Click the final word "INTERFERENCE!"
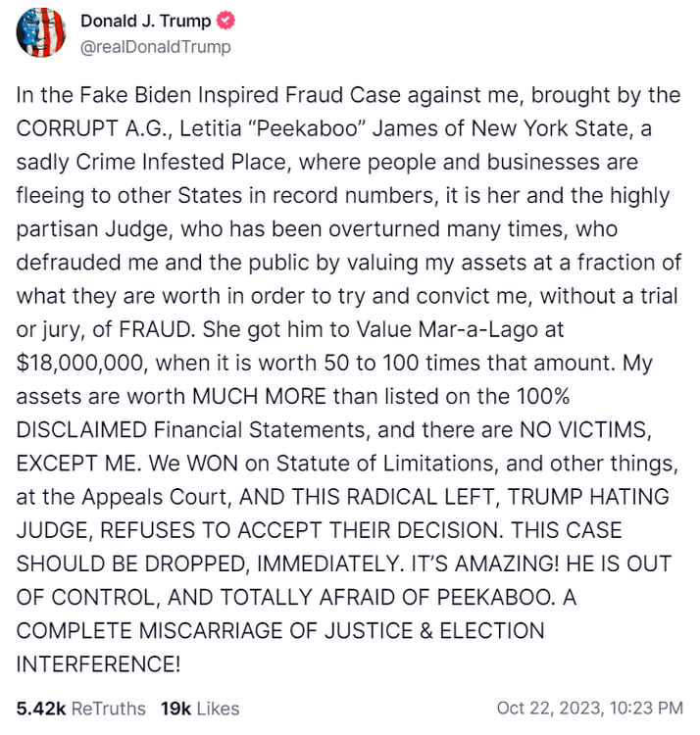The image size is (700, 735). (x=98, y=662)
